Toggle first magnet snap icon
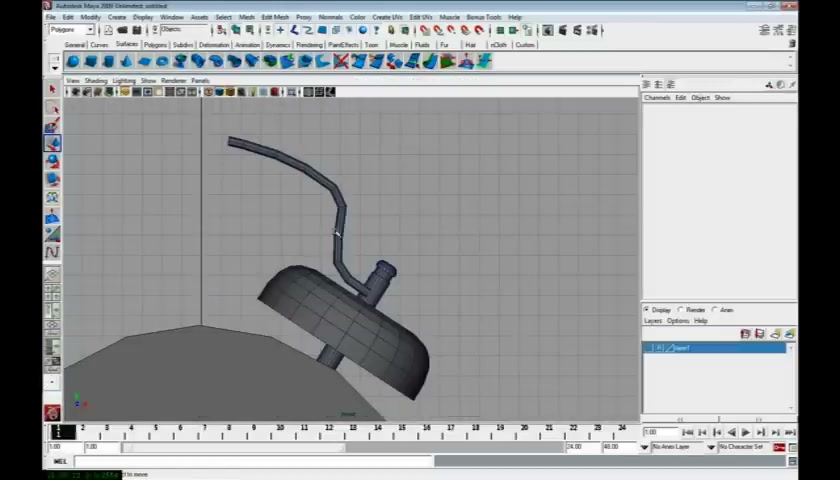This screenshot has height=480, width=840. click(425, 31)
